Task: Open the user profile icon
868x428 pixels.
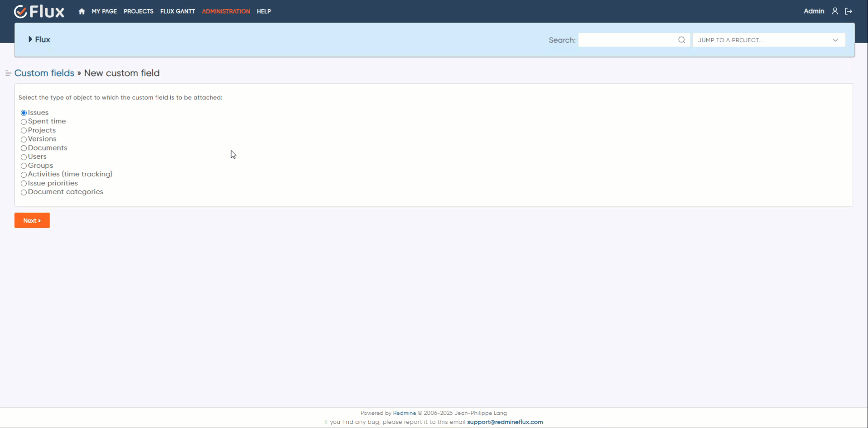Action: 835,11
